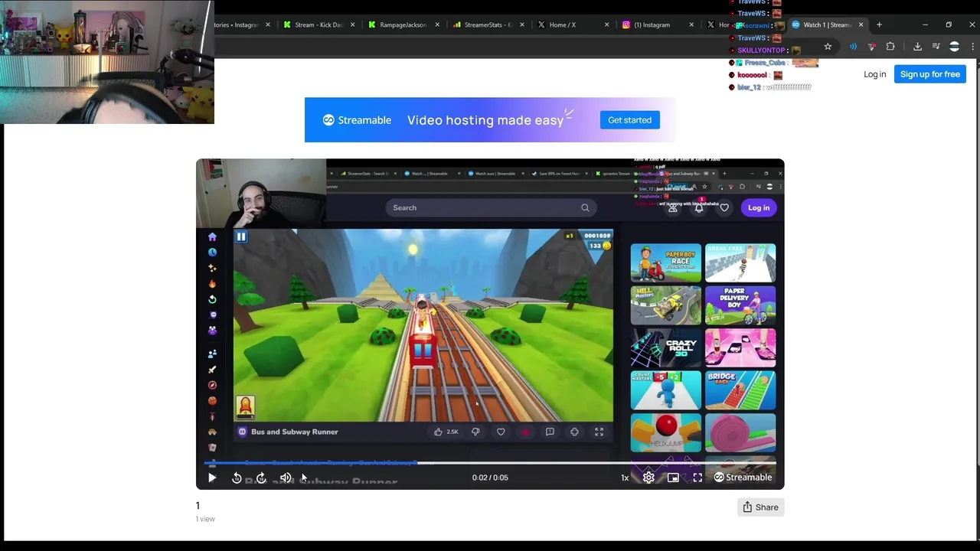This screenshot has height=551, width=980.
Task: Click the Streamable logo in ad banner
Action: pyautogui.click(x=357, y=120)
